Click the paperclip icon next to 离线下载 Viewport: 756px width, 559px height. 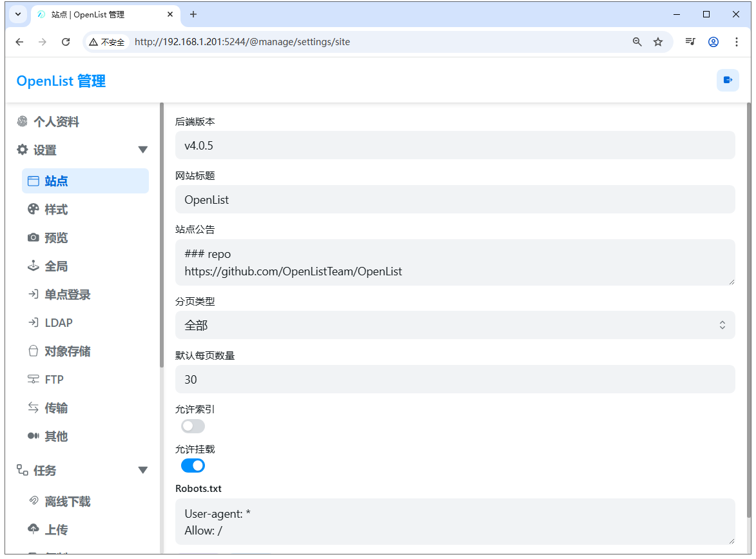[x=33, y=501]
